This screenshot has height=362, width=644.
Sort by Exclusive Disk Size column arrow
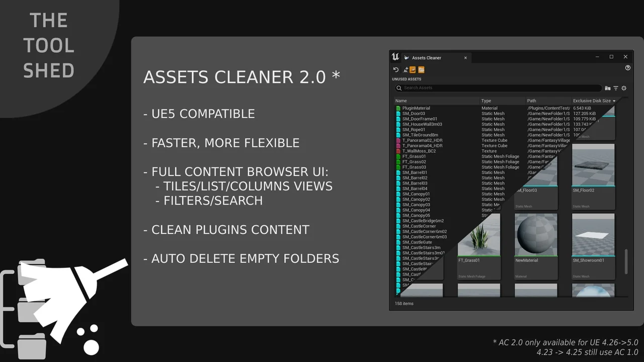coord(614,101)
